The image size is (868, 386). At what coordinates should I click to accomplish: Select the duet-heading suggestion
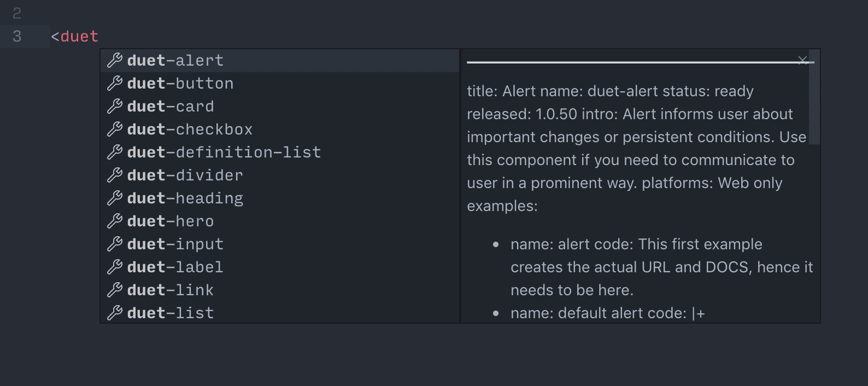[x=280, y=198]
